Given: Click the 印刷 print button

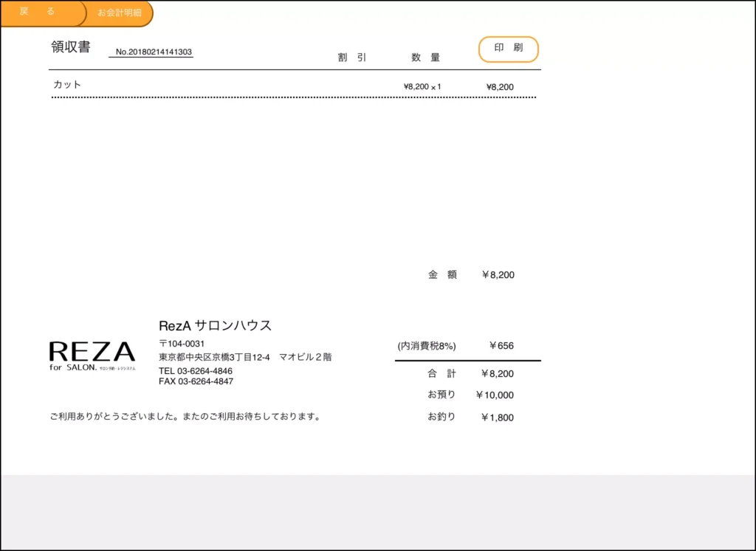Looking at the screenshot, I should coord(508,49).
